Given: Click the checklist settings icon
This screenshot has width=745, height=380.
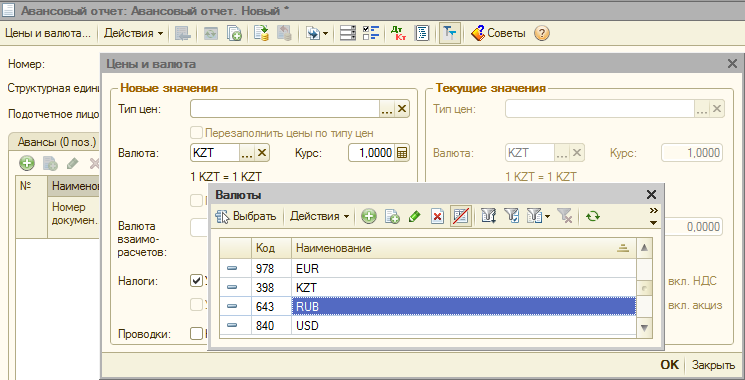Looking at the screenshot, I should tap(371, 33).
